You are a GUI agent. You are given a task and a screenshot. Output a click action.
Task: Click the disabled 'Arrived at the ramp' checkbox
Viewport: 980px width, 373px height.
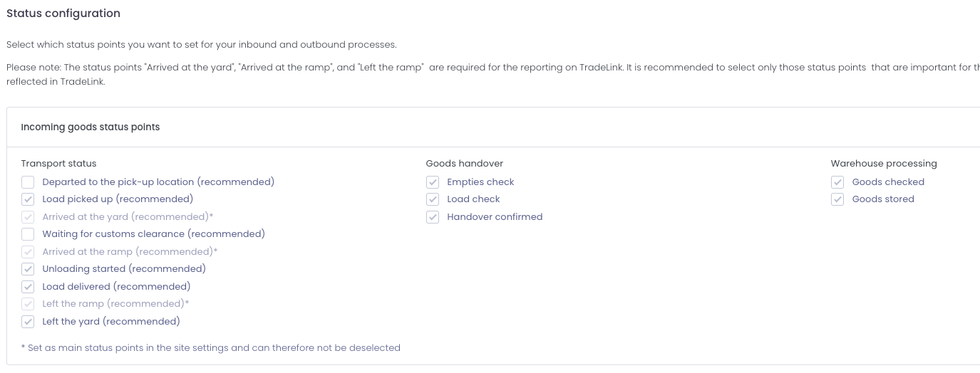(x=28, y=252)
